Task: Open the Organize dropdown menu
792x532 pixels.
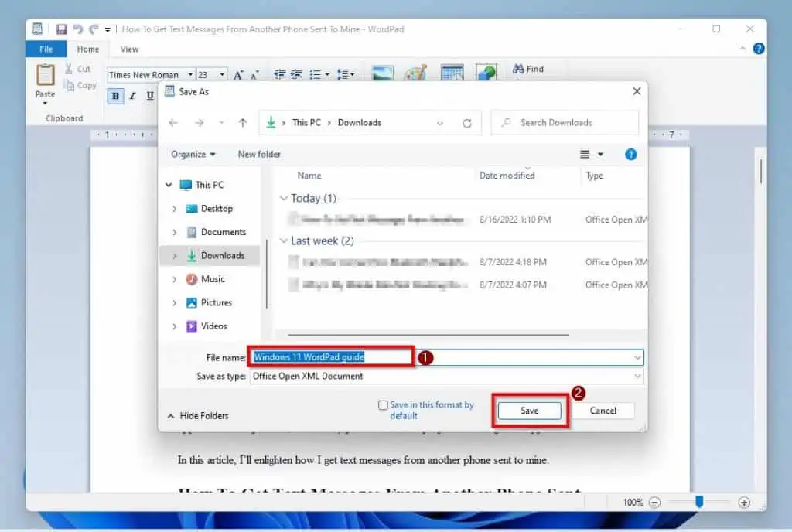Action: click(x=193, y=155)
